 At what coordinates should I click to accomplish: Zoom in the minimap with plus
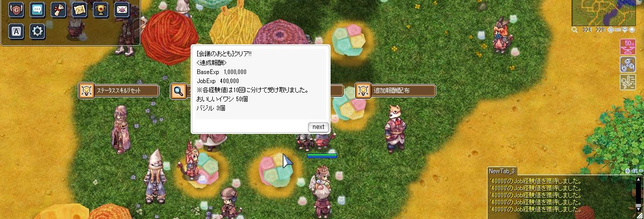(x=611, y=30)
